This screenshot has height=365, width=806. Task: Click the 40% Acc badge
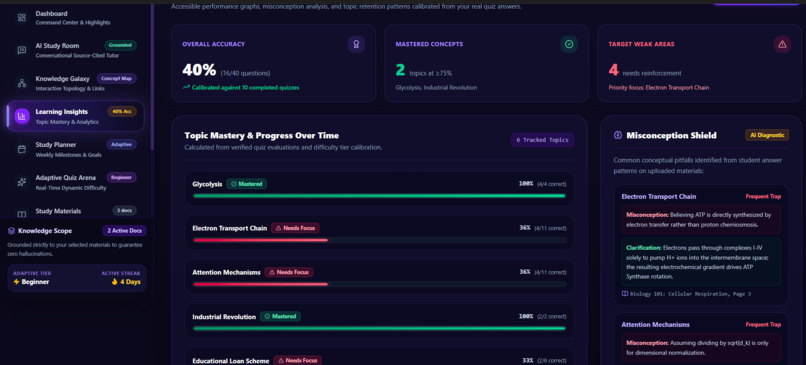[122, 111]
